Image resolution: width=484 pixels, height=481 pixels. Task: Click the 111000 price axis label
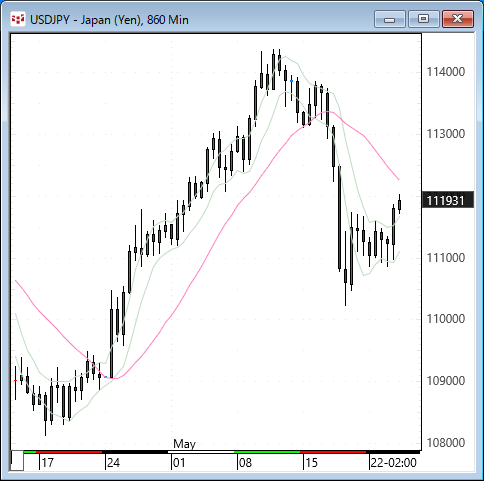pyautogui.click(x=446, y=258)
